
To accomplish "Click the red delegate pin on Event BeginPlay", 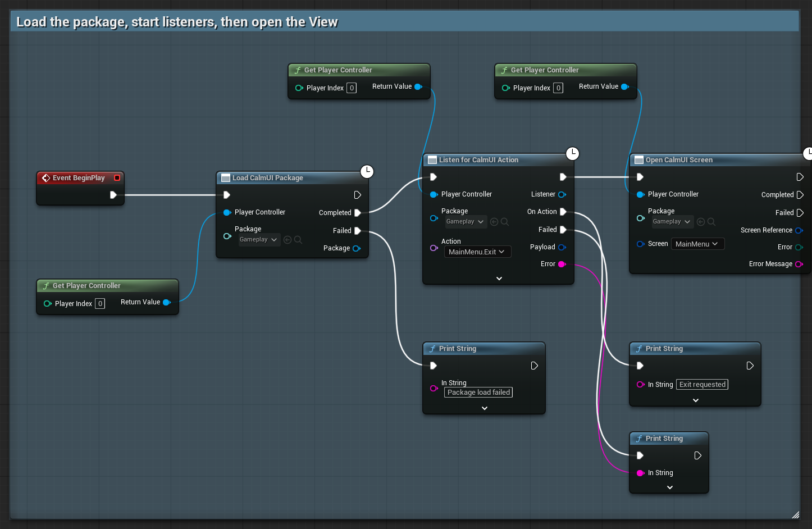I will pos(117,177).
